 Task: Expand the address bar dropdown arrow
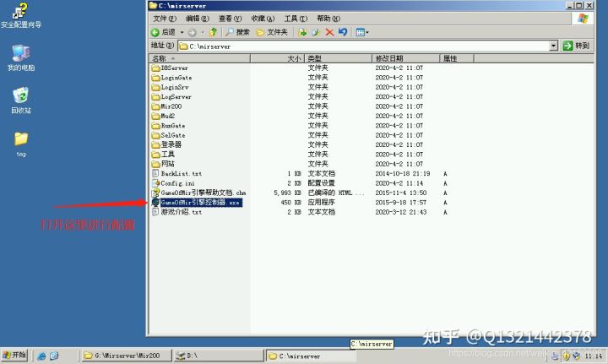pyautogui.click(x=554, y=46)
